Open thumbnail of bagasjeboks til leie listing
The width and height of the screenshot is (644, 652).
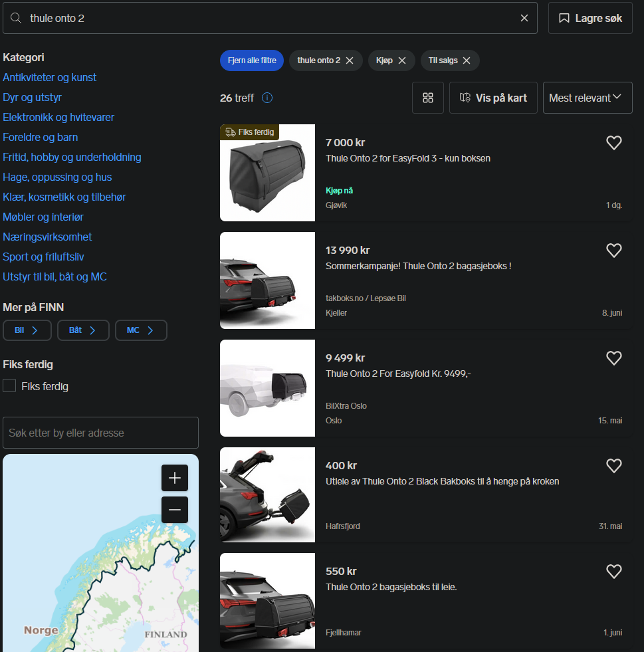pyautogui.click(x=267, y=601)
